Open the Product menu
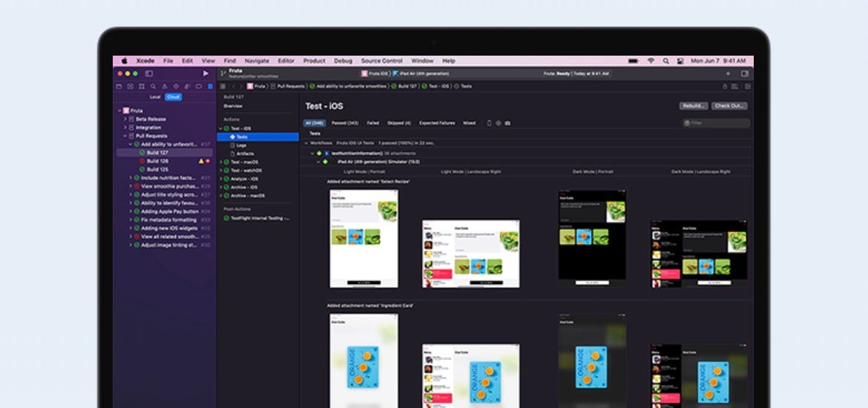 [x=314, y=61]
